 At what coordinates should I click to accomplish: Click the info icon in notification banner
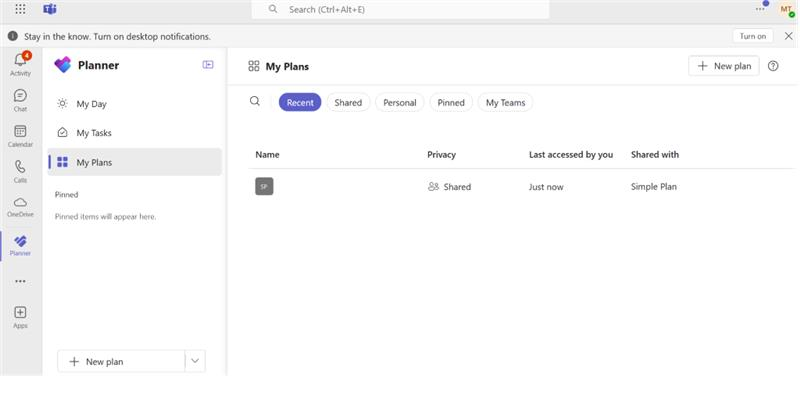[13, 36]
